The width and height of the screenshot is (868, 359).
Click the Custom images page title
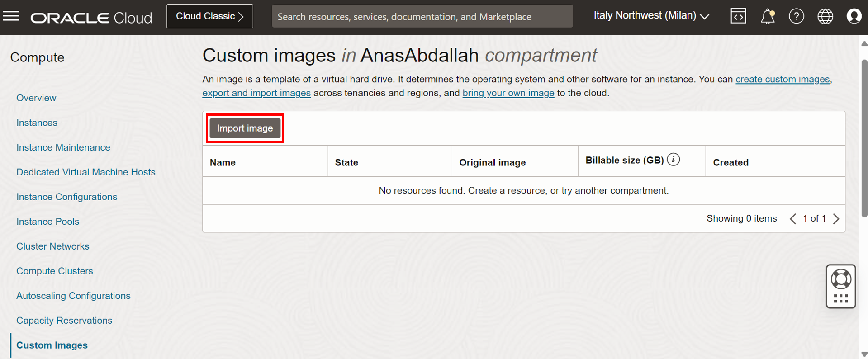(399, 56)
